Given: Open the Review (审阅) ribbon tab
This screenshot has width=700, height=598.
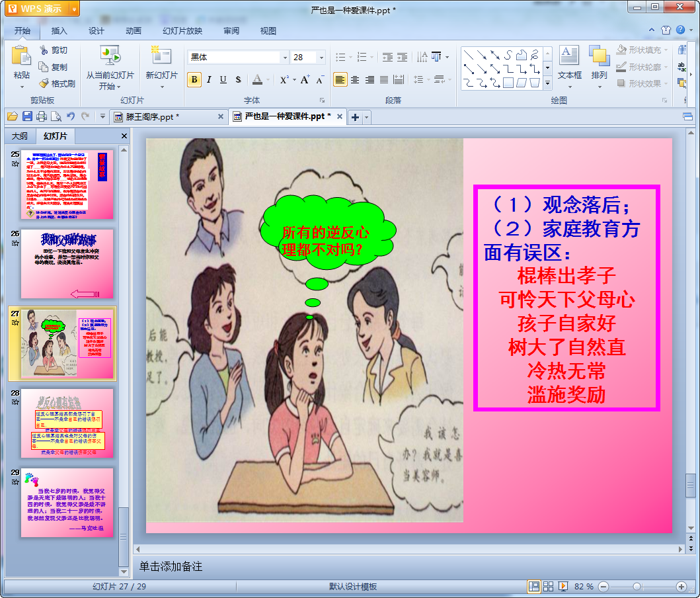Looking at the screenshot, I should [x=231, y=31].
